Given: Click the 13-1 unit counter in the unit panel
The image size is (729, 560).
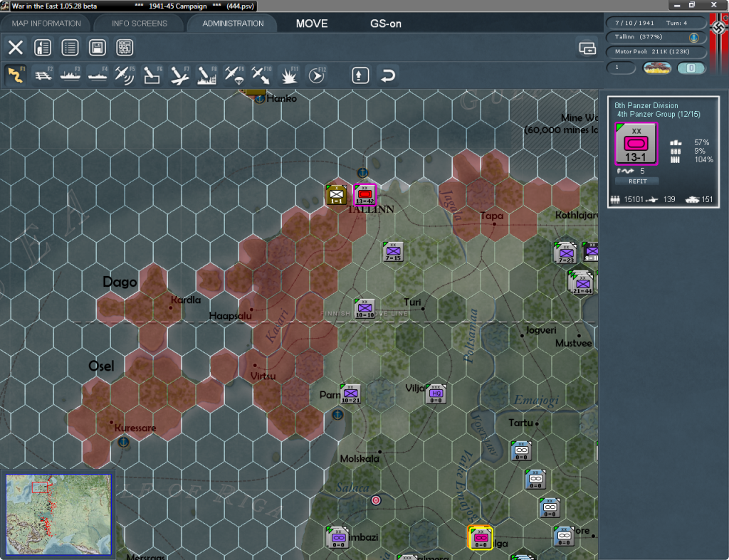Looking at the screenshot, I should 636,144.
